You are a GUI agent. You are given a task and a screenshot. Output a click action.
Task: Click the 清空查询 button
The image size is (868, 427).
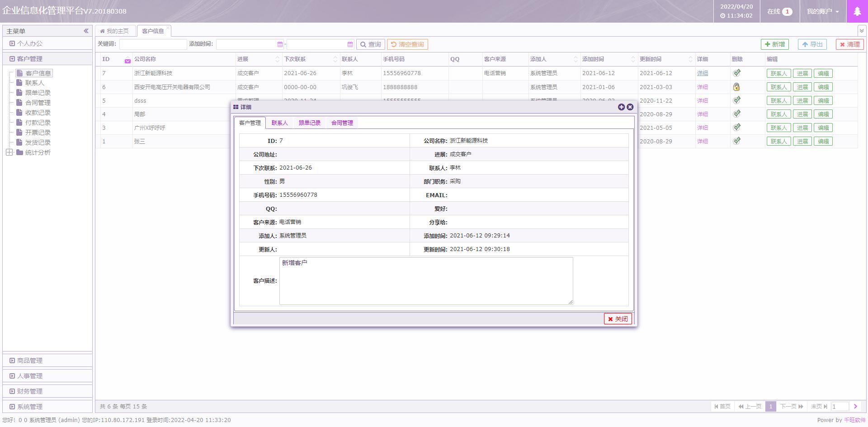407,44
